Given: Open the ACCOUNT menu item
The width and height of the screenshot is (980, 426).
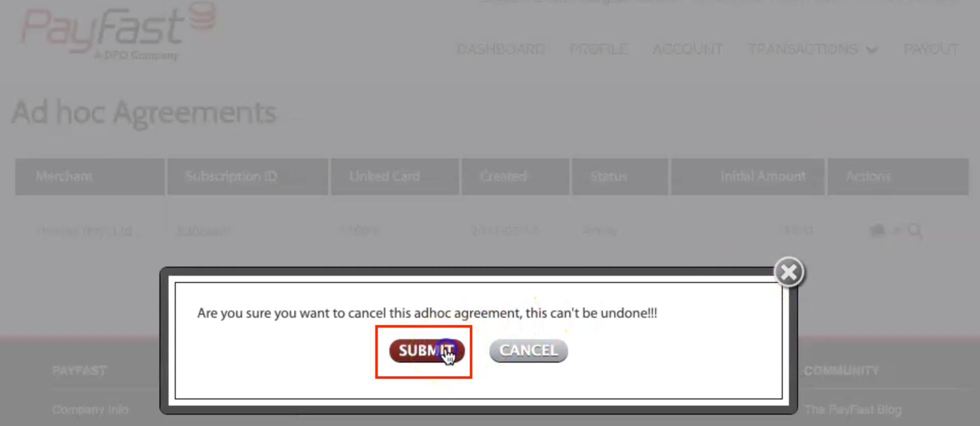Looking at the screenshot, I should [x=687, y=49].
